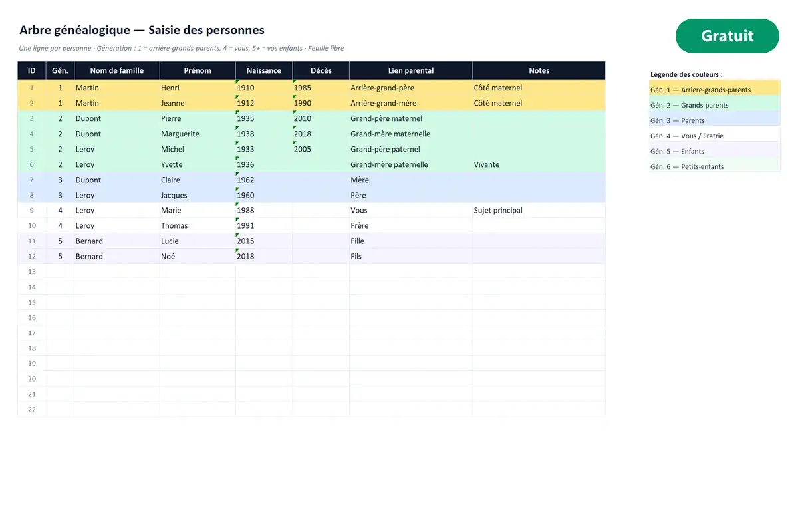Click the Sujet principal note cell

(539, 210)
